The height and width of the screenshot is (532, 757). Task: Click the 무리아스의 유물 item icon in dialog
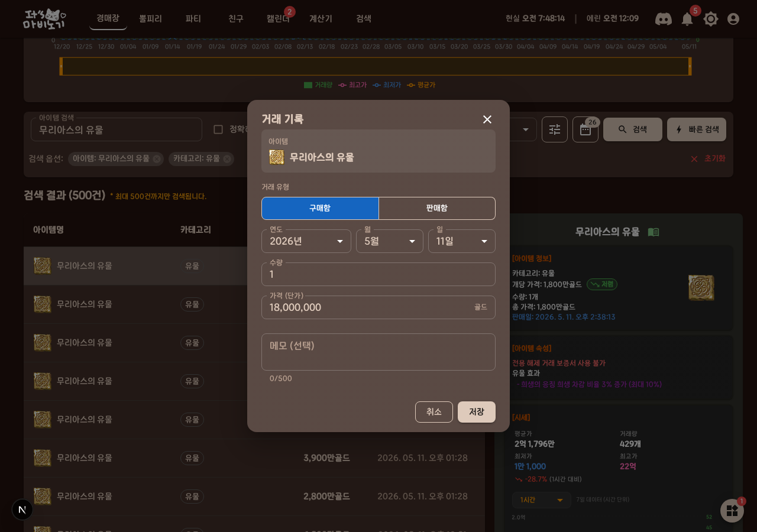pyautogui.click(x=276, y=157)
